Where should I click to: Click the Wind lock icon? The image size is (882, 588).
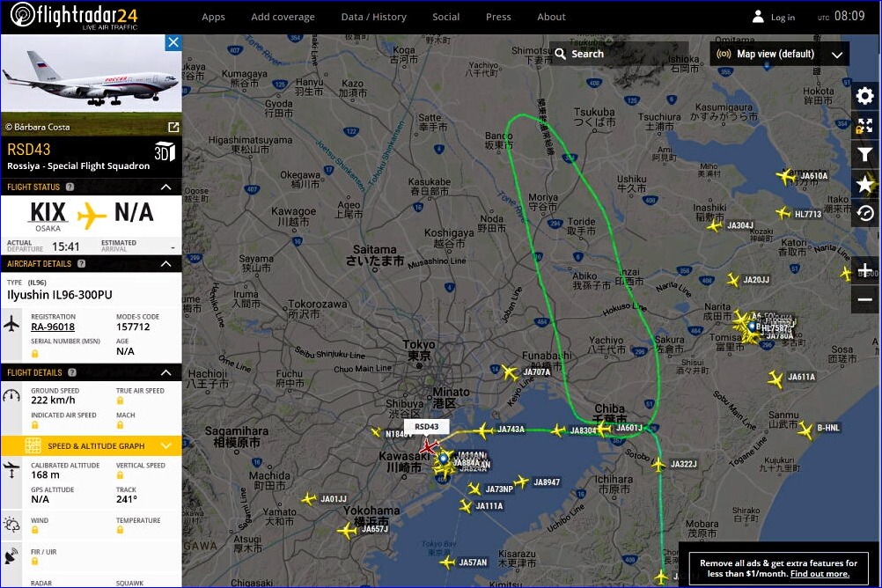(x=35, y=530)
